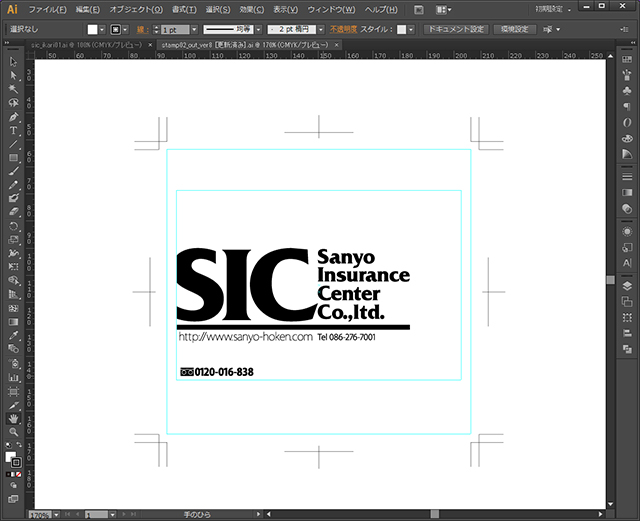640x521 pixels.
Task: Open the Character panel icon
Action: click(627, 263)
